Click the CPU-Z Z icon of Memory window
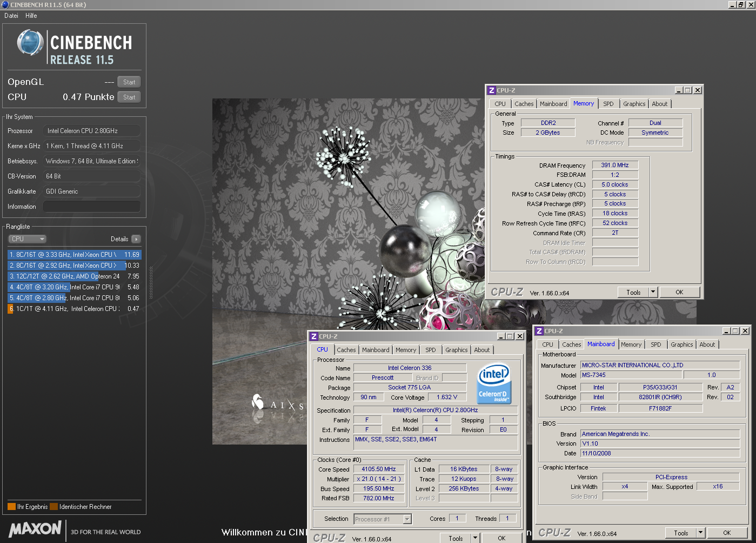 pos(491,90)
